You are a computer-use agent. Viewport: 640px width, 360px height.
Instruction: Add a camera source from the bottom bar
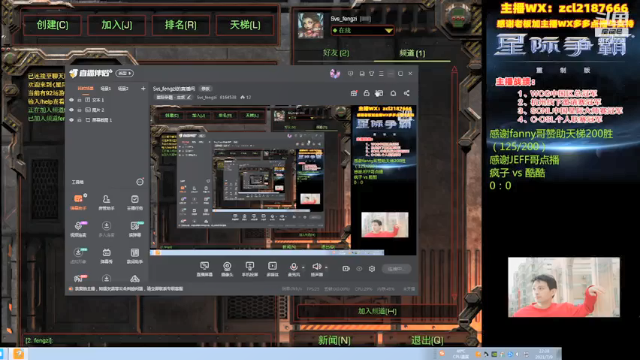(x=227, y=269)
